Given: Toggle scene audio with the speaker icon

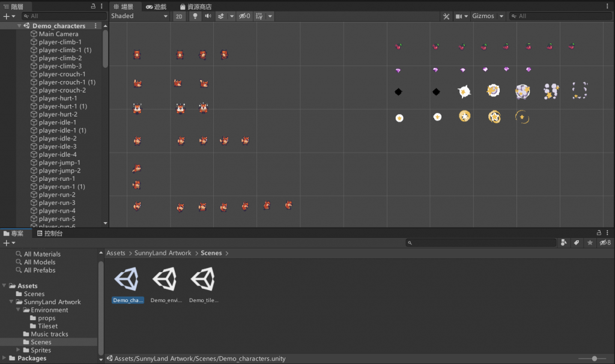Looking at the screenshot, I should 208,16.
